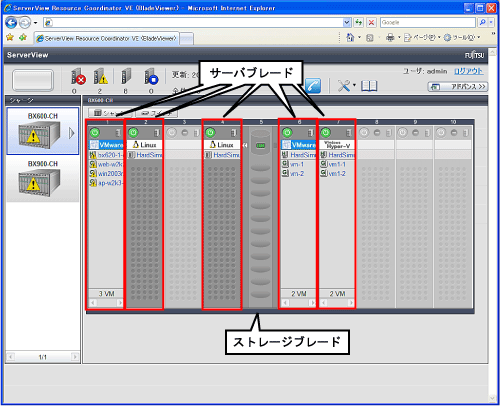Open web-w2k guest link
Screen dimensions: 500x406
(x=110, y=164)
